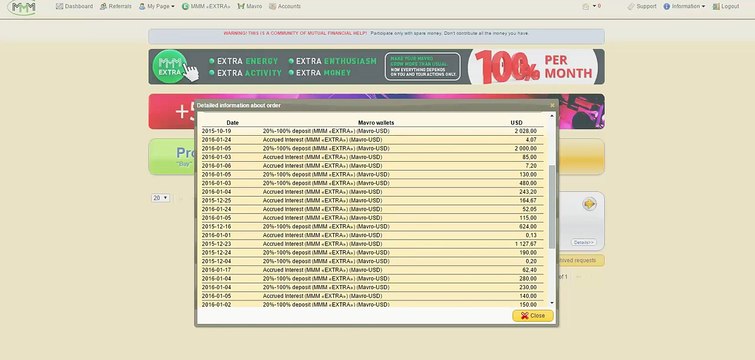
Task: Open the Accounts page
Action: click(285, 6)
